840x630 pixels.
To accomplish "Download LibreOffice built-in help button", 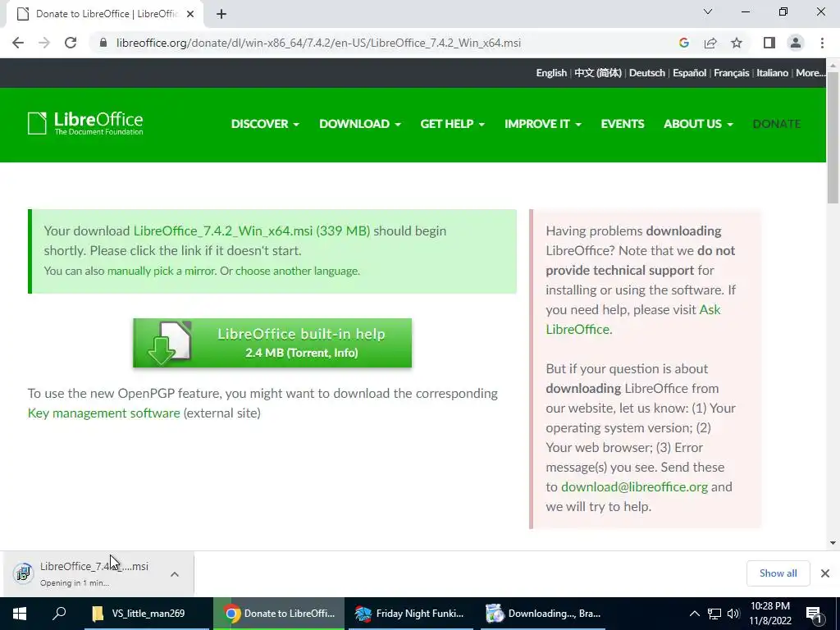I will coord(272,343).
